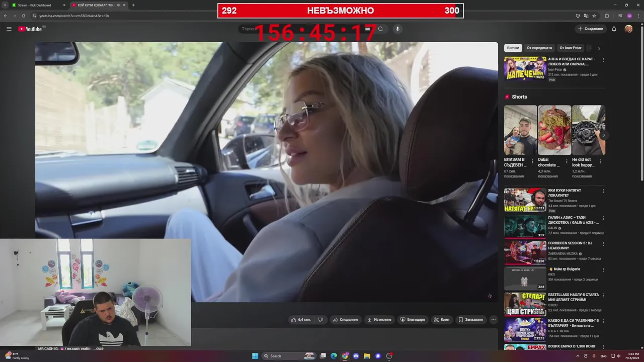View site information icon in address bar
The width and height of the screenshot is (644, 362).
[x=34, y=16]
